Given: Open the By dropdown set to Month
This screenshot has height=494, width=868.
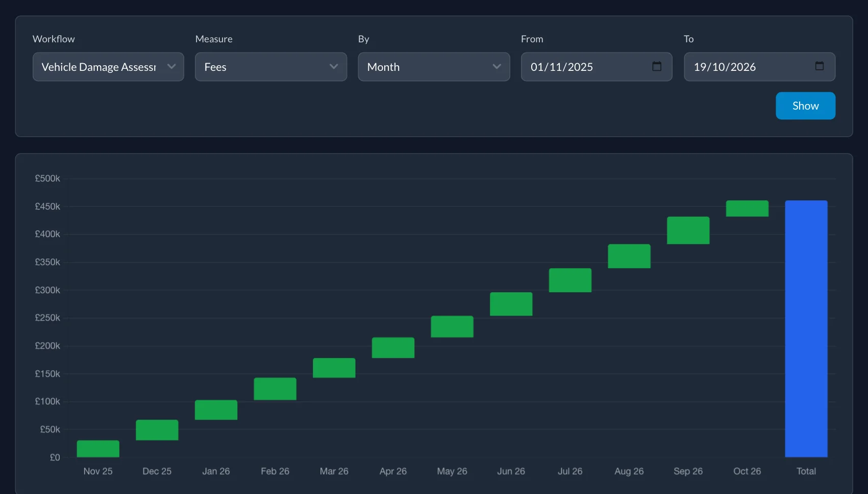Looking at the screenshot, I should pyautogui.click(x=434, y=67).
